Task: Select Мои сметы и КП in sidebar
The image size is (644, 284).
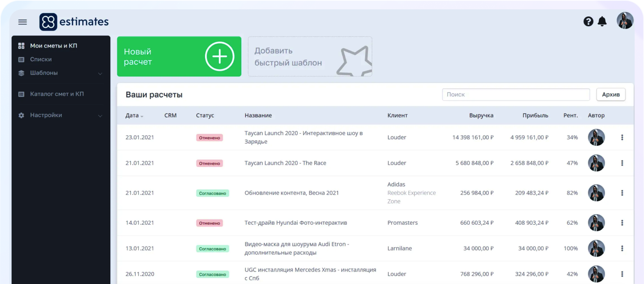Action: click(x=53, y=46)
